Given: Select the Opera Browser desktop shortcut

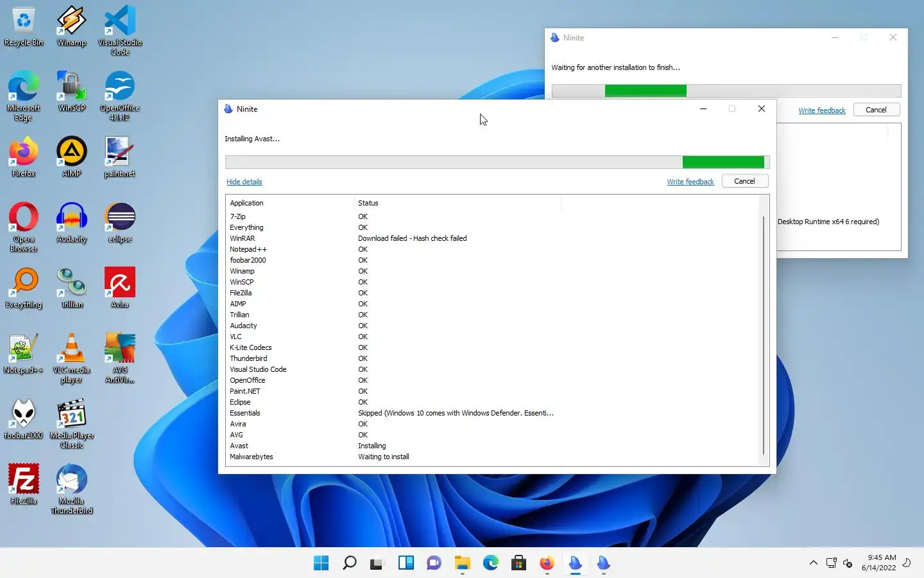Looking at the screenshot, I should (x=24, y=227).
